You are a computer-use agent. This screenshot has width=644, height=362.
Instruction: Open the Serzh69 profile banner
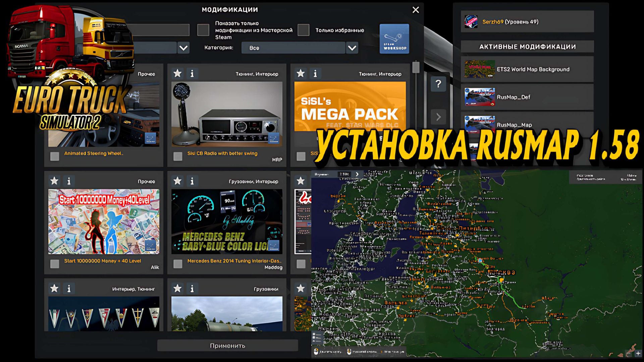click(527, 21)
